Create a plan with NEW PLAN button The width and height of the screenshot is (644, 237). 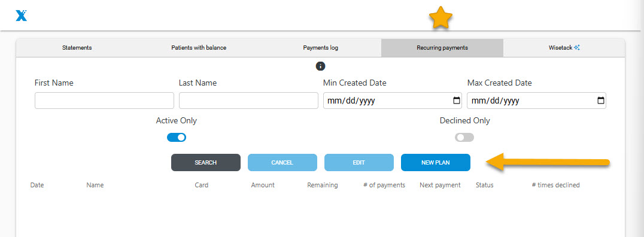[435, 163]
